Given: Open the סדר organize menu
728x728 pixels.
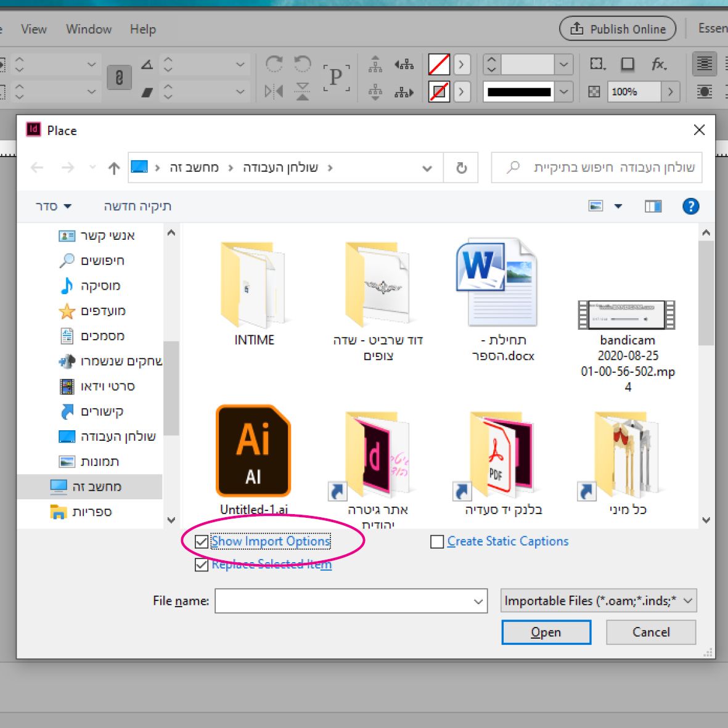Looking at the screenshot, I should pyautogui.click(x=54, y=206).
